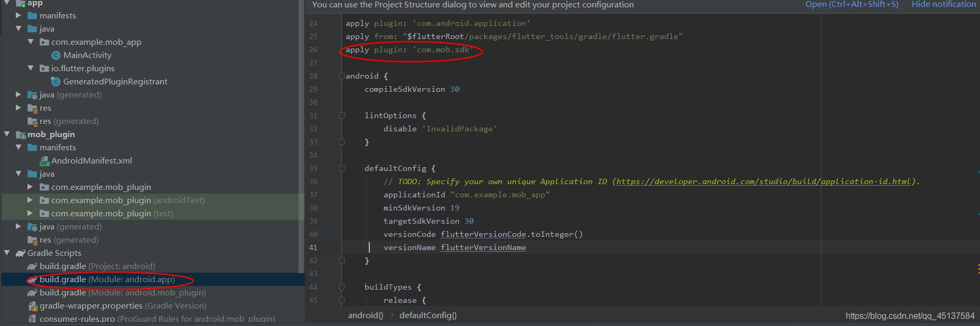The image size is (980, 326).
Task: Click line number 41 in gutter
Action: pos(313,247)
